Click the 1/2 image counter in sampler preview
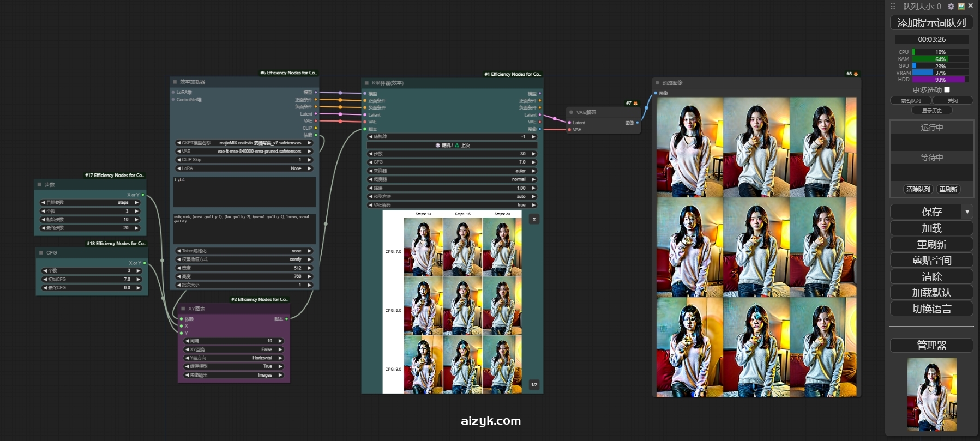Image resolution: width=980 pixels, height=441 pixels. [534, 385]
